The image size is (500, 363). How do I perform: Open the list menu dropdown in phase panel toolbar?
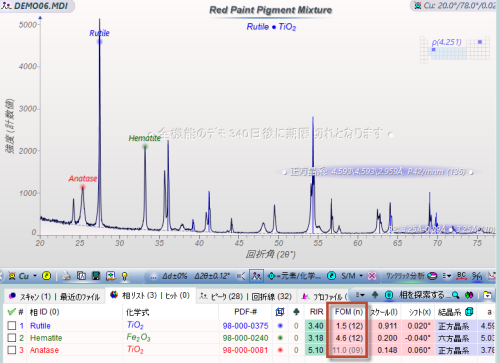click(360, 295)
